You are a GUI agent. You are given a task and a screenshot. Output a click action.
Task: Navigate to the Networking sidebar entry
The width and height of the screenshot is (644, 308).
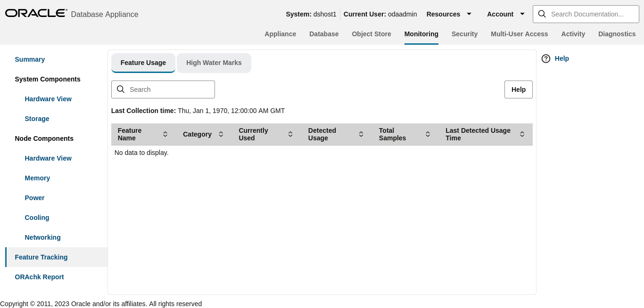tap(42, 237)
